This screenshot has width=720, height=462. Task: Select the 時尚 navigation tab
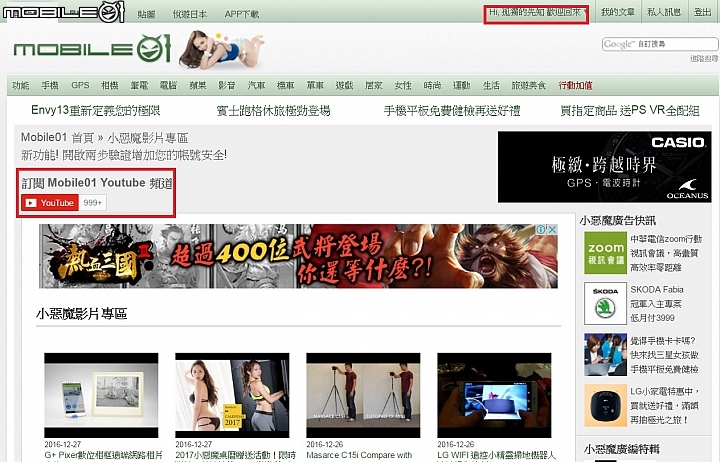pos(433,85)
